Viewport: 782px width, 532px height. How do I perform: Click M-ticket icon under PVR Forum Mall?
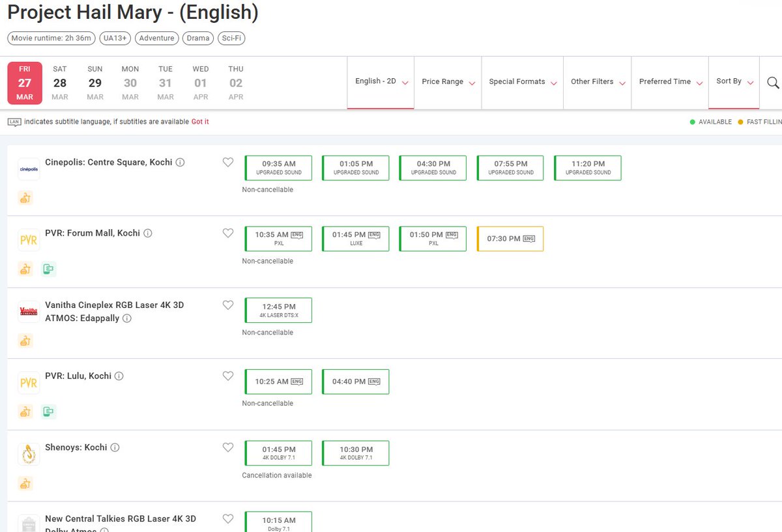pyautogui.click(x=48, y=269)
